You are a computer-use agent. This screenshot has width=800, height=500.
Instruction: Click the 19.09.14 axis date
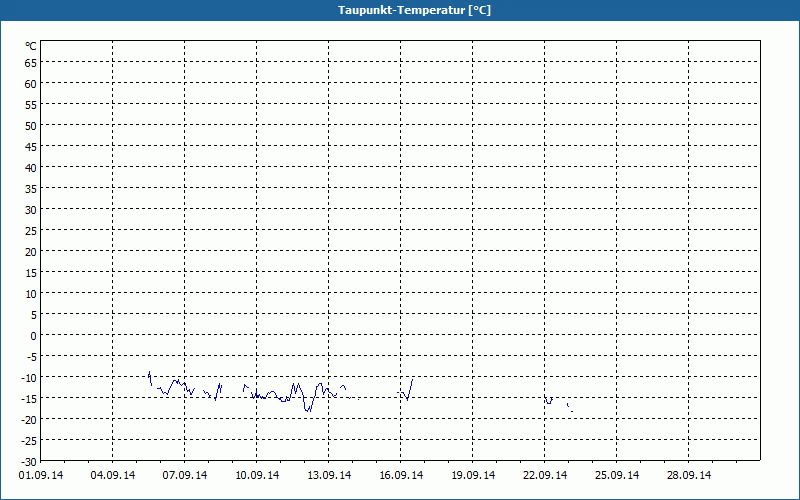coord(473,475)
